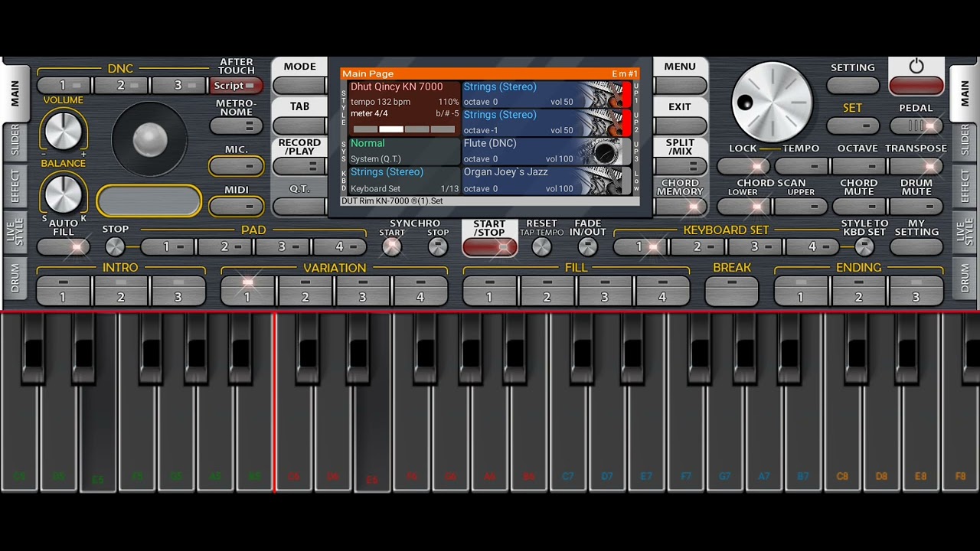Select Dhut Qincy KN 7000 style

point(404,109)
